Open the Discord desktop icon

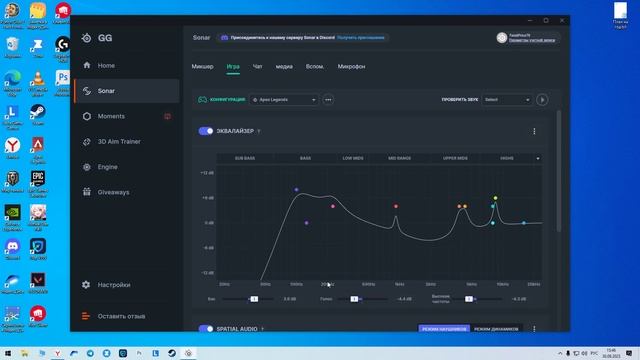13,249
